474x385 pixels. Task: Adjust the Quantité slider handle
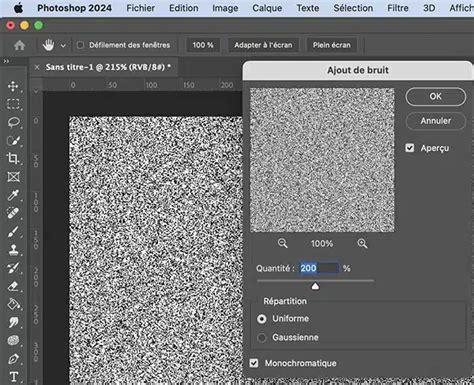[315, 286]
